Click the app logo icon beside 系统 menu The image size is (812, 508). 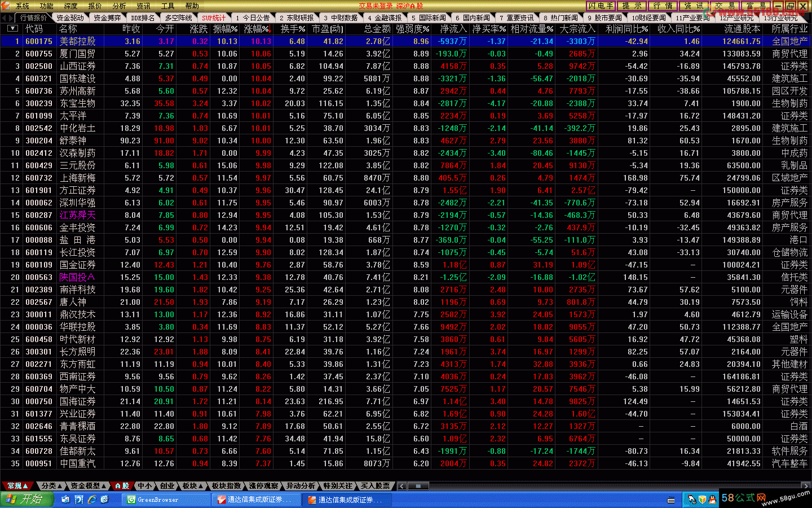[x=6, y=6]
